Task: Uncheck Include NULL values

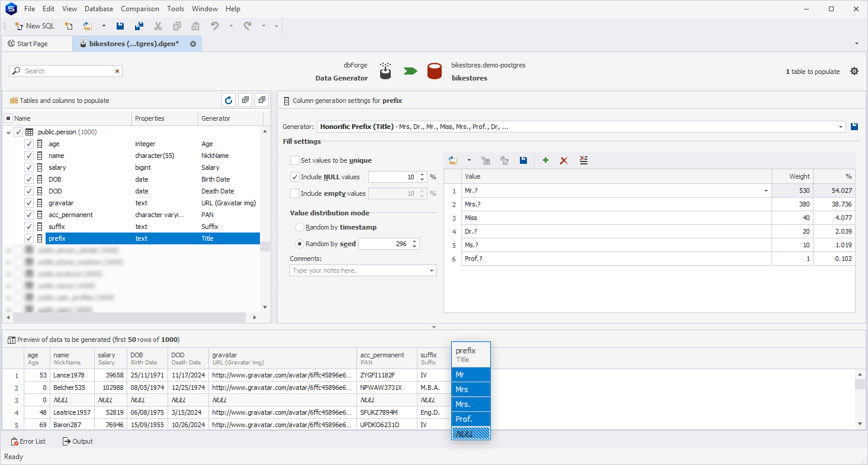Action: point(295,177)
